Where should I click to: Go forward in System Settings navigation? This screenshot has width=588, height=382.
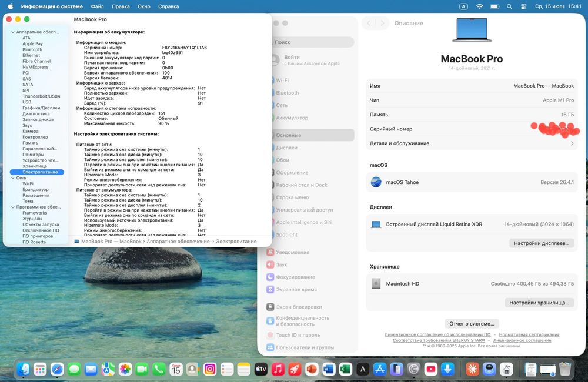tap(383, 23)
